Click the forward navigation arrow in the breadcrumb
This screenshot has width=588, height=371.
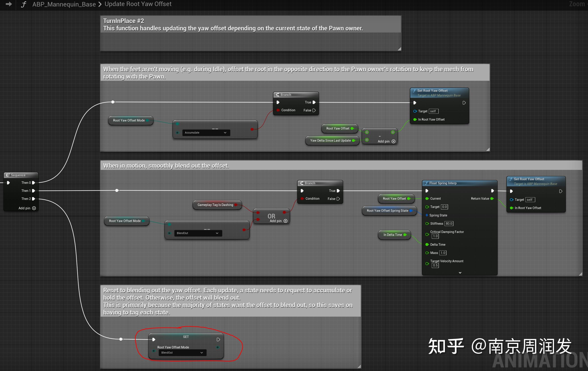click(9, 4)
